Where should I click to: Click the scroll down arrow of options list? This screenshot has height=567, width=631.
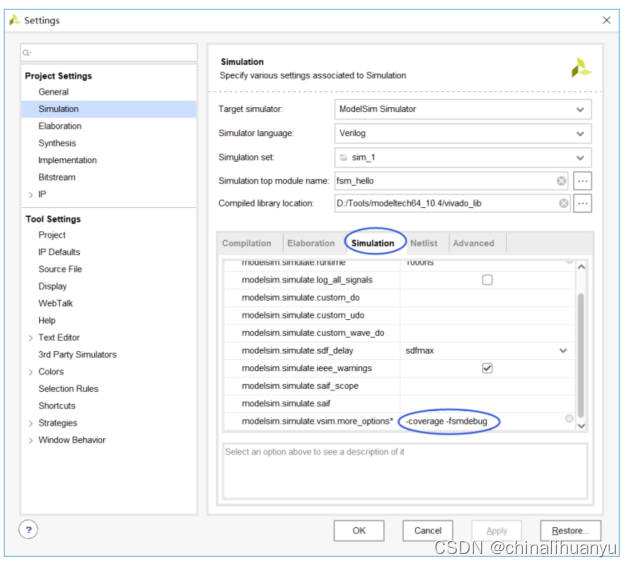(581, 426)
